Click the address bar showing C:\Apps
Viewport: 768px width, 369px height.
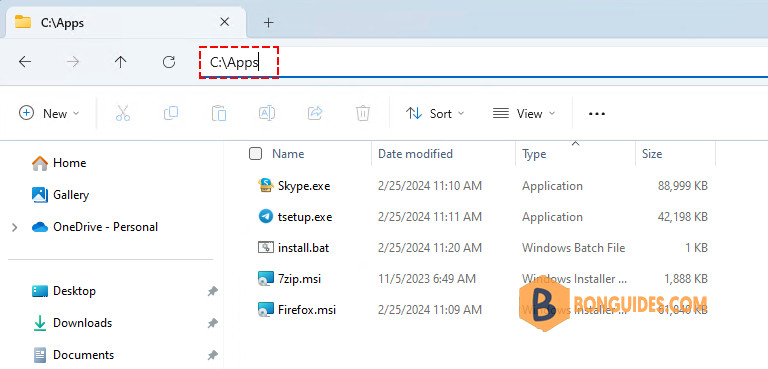tap(482, 62)
